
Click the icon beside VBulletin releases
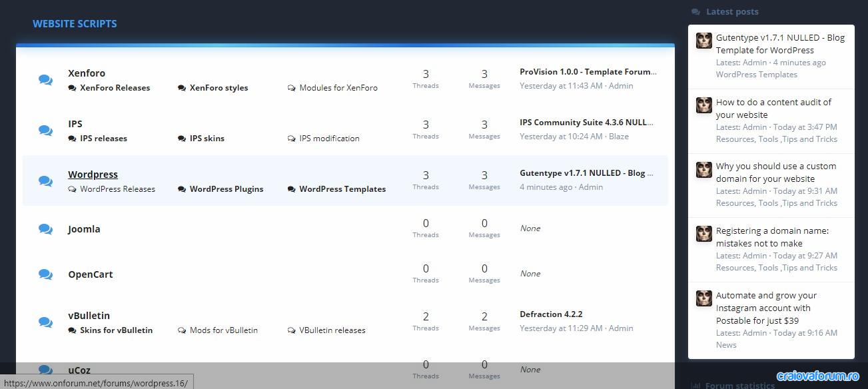pos(292,330)
